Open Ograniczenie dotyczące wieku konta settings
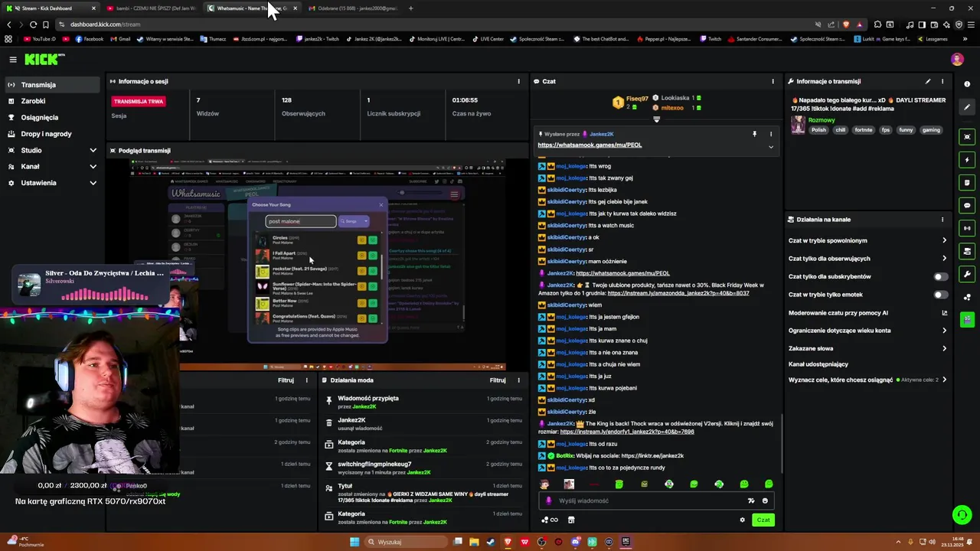 pyautogui.click(x=867, y=331)
